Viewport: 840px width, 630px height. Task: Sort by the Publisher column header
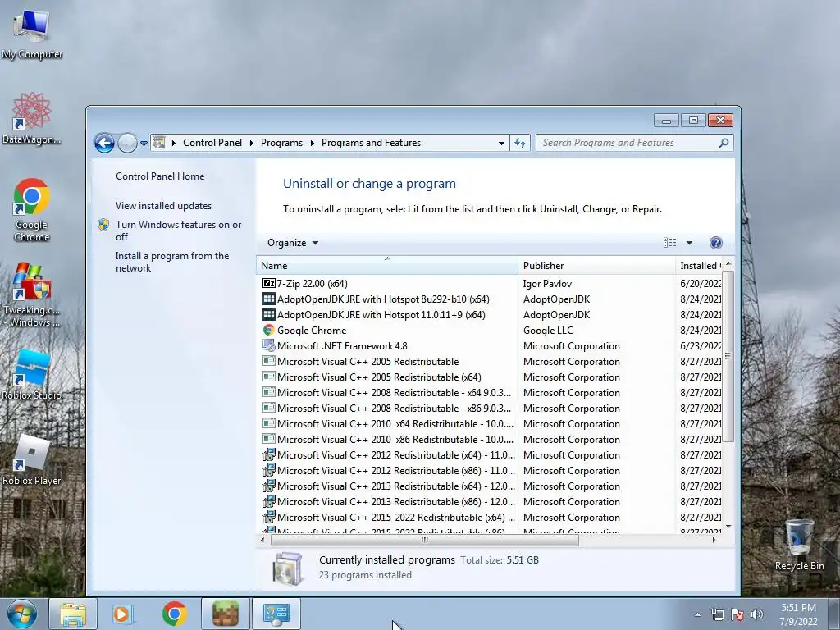click(596, 265)
